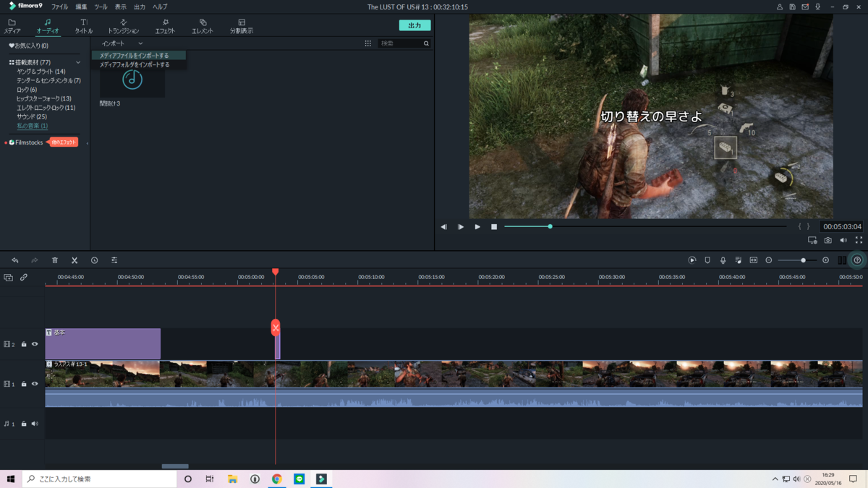The width and height of the screenshot is (868, 488).
Task: Delete selected clip with trash icon
Action: click(54, 260)
